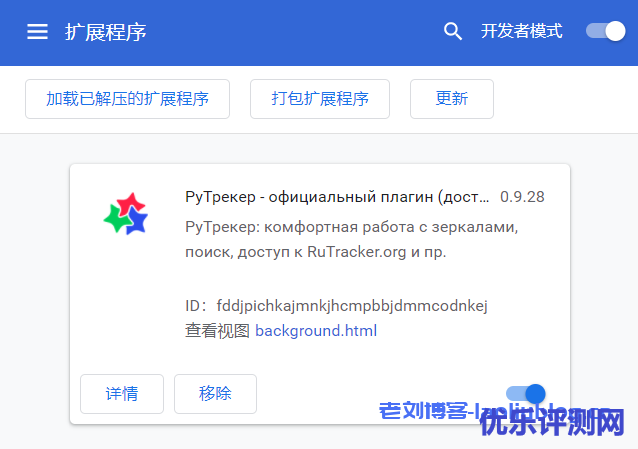The height and width of the screenshot is (449, 638).
Task: Click the 老刘博客 watermark text
Action: point(424,411)
